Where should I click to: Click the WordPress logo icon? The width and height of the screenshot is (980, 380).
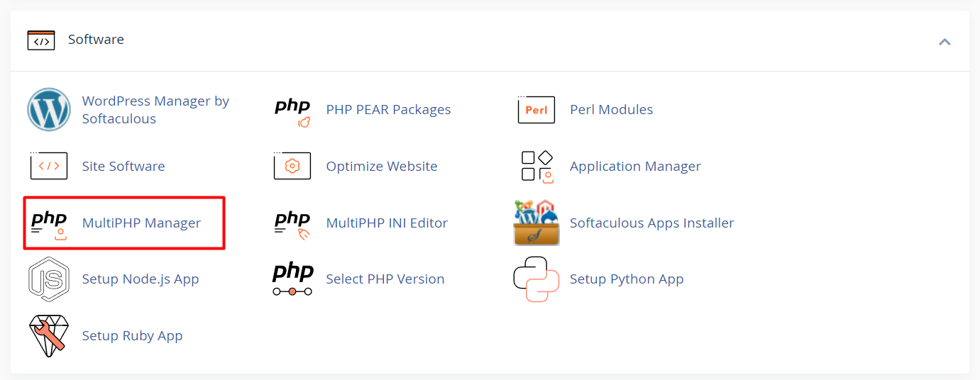(49, 110)
